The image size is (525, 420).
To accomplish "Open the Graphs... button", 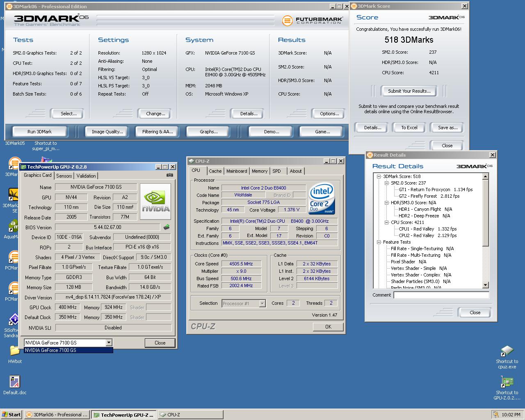I will tap(209, 132).
